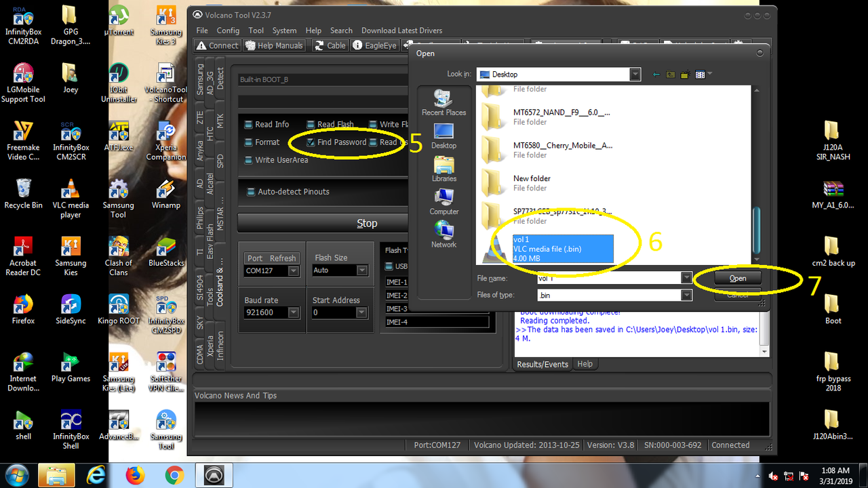The image size is (868, 488).
Task: Select the MT6580__Cherry_Mobile folder
Action: click(547, 150)
